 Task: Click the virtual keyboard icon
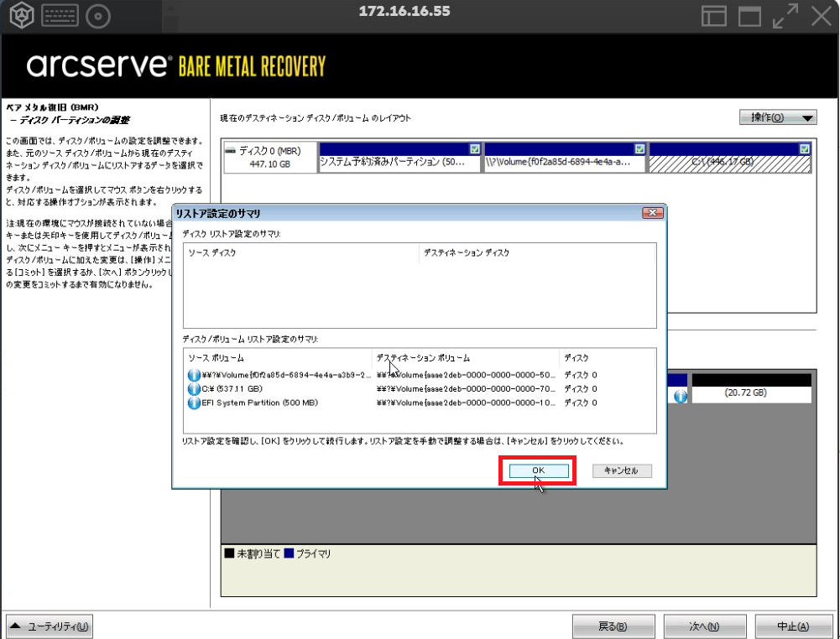tap(59, 15)
